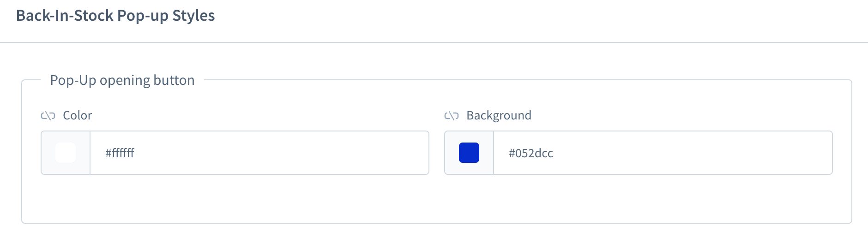868x250 pixels.
Task: Click the word "Styles" in the page heading
Action: pos(193,16)
